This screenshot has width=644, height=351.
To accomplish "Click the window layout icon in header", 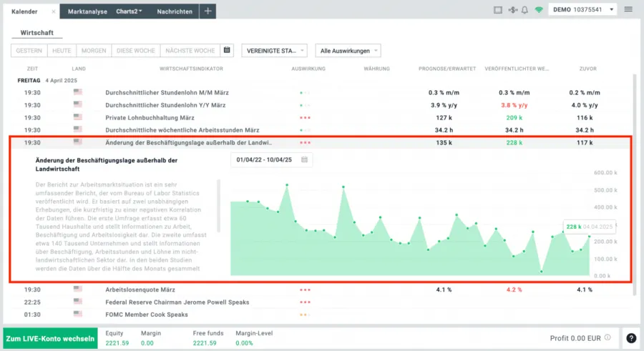I will 498,10.
